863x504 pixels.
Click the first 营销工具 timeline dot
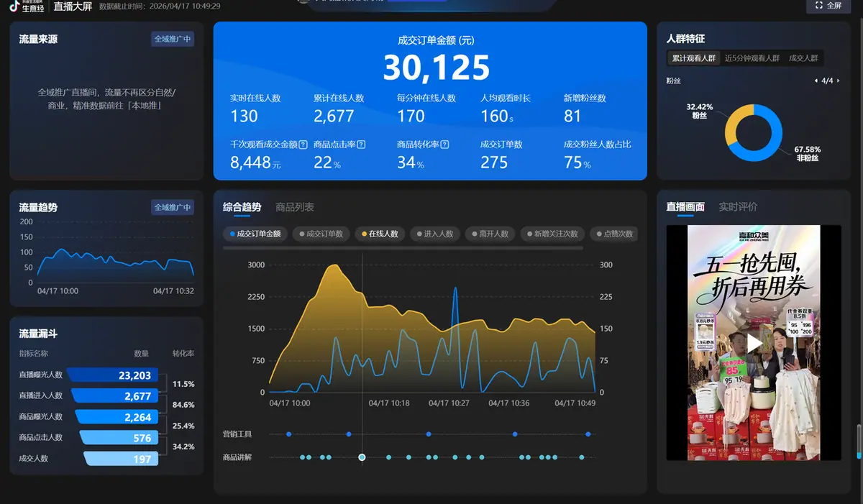(x=288, y=434)
